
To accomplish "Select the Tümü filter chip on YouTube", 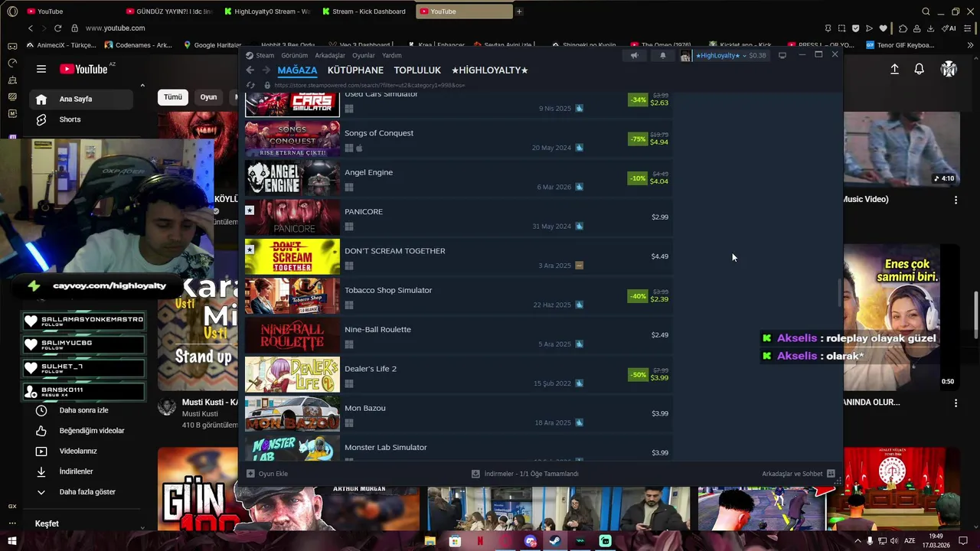I will [173, 97].
